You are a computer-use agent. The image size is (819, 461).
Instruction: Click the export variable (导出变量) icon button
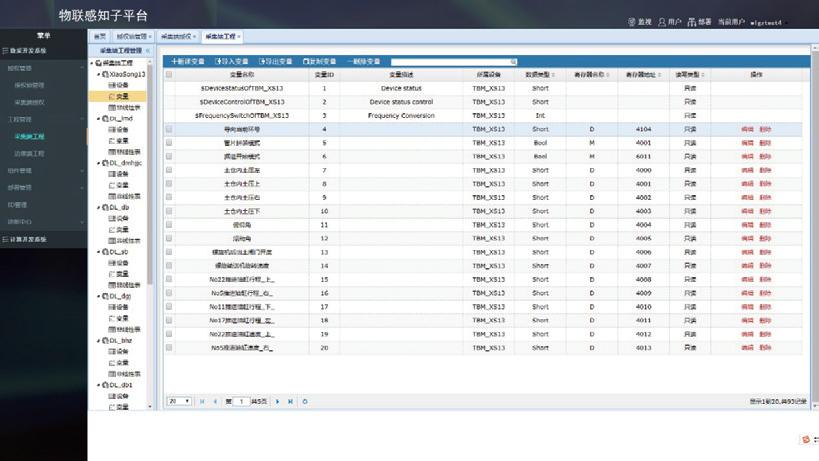coord(276,62)
